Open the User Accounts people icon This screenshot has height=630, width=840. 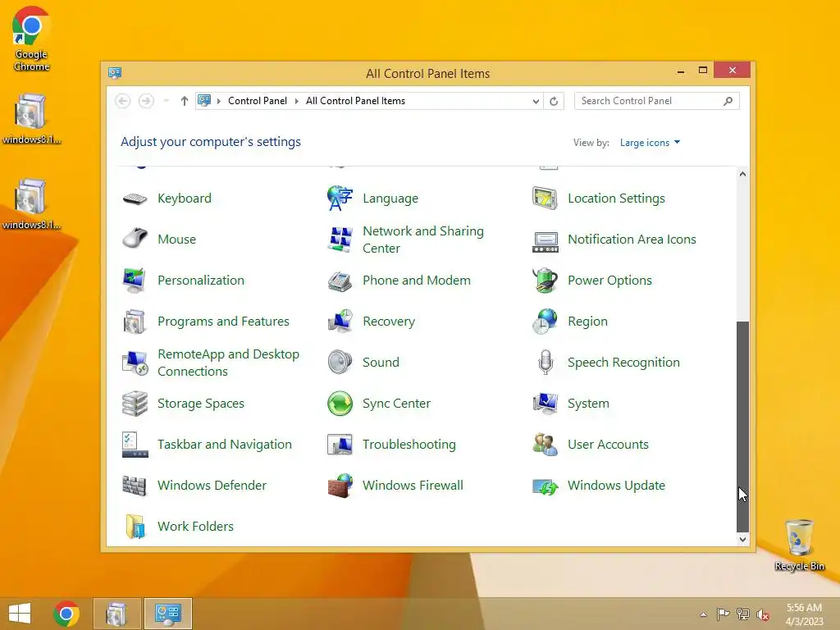tap(546, 444)
